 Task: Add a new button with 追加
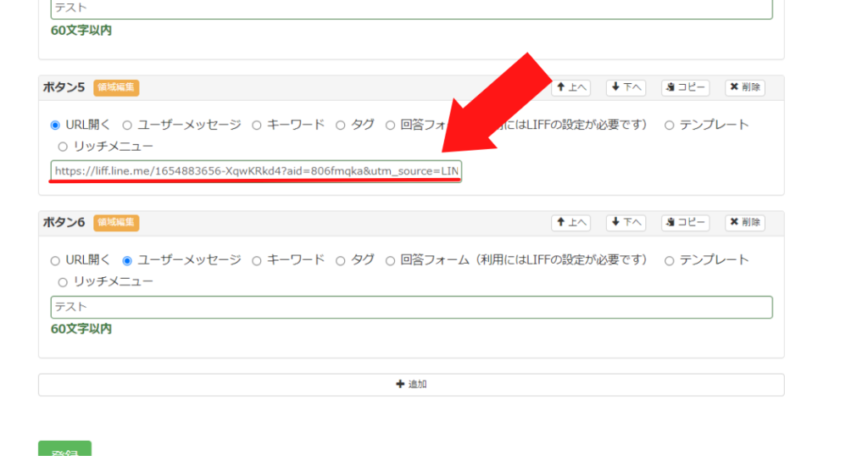click(x=411, y=384)
